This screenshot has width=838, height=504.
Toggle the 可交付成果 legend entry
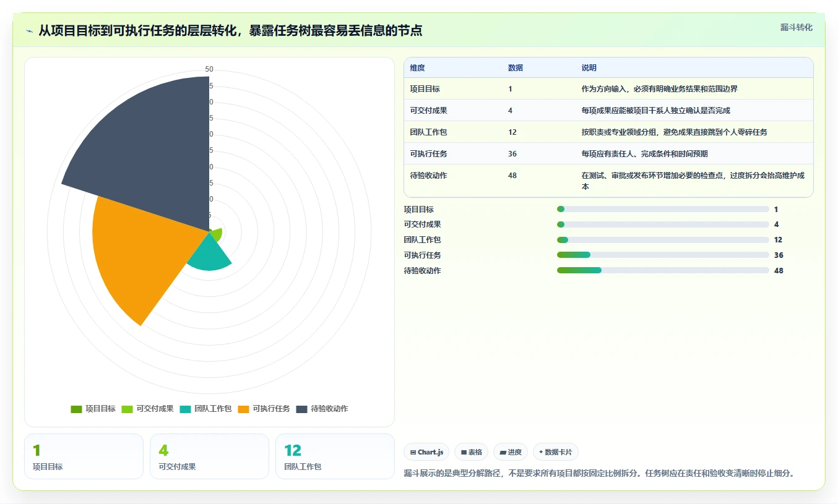click(x=148, y=409)
